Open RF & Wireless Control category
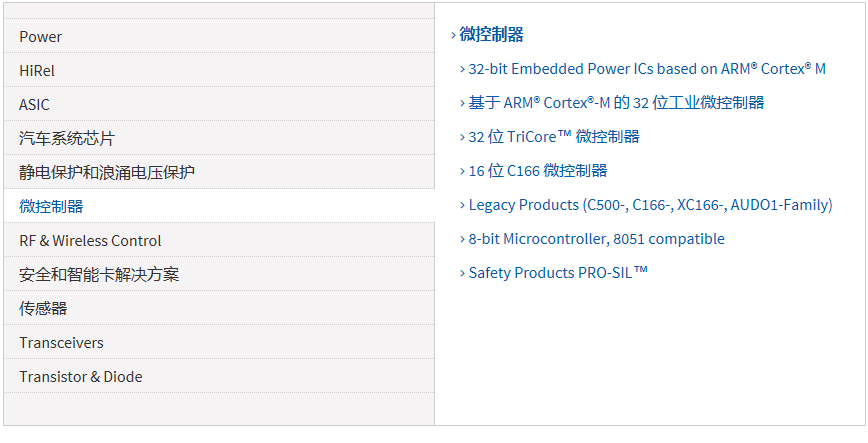This screenshot has width=868, height=443. (x=90, y=241)
